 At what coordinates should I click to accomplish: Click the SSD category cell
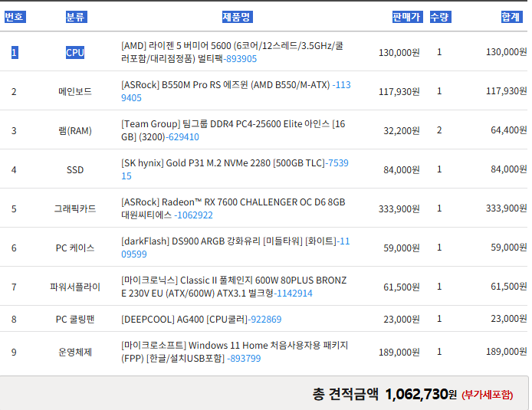[x=75, y=169]
